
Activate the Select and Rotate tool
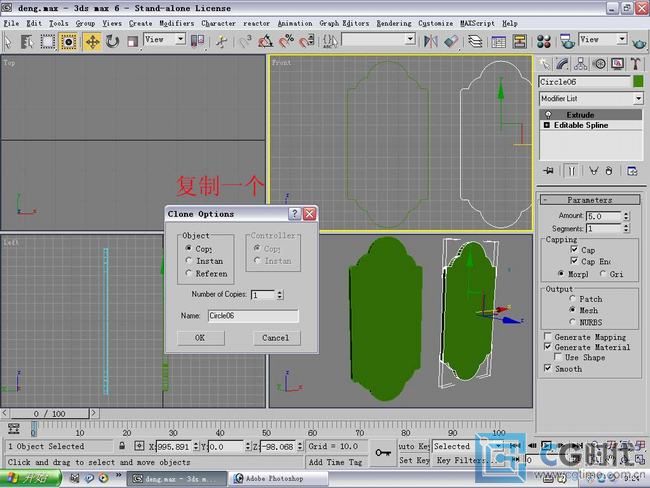112,41
